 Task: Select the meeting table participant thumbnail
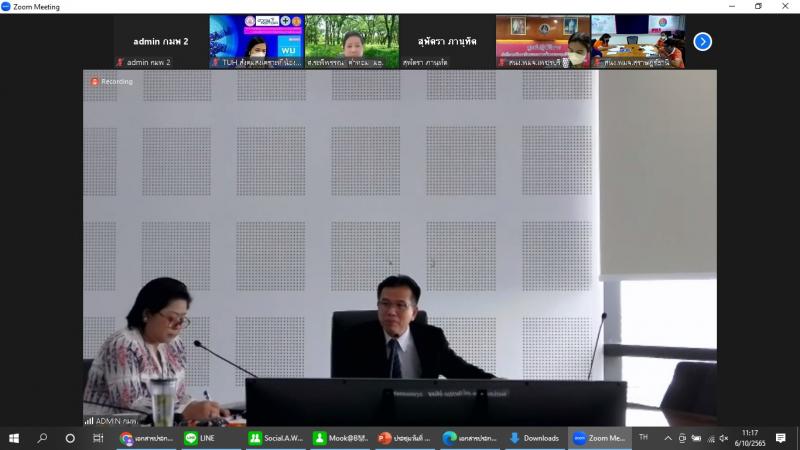tap(638, 41)
